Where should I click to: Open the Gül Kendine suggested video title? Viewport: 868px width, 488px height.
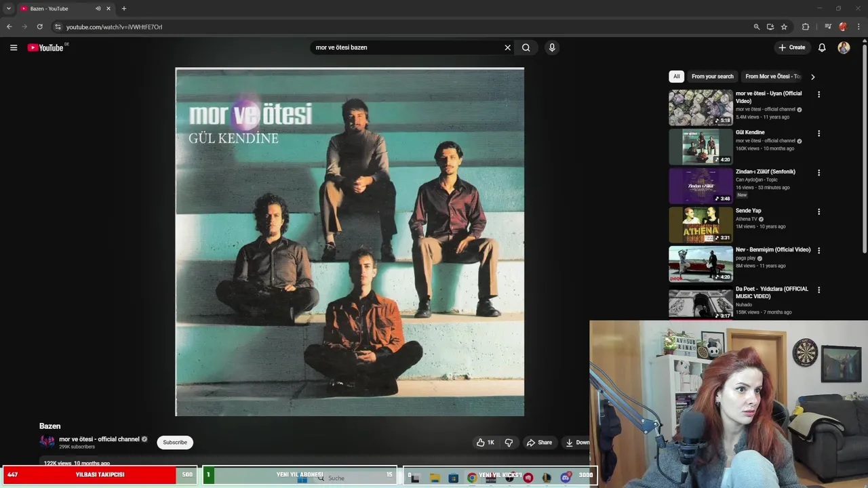750,133
